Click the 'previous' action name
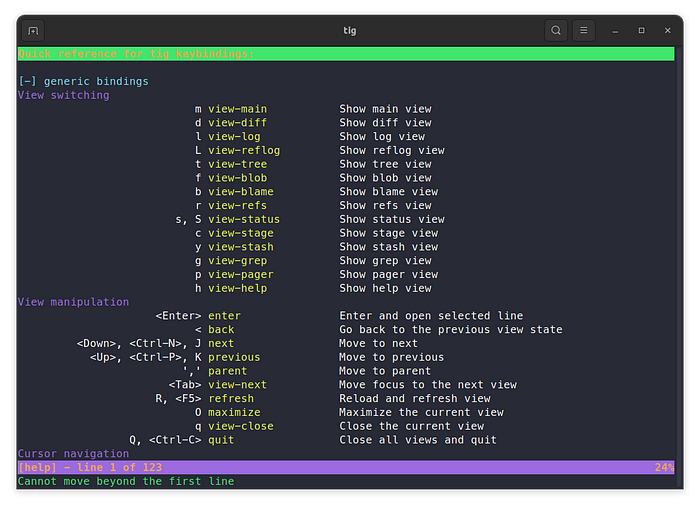Viewport: 700px width, 508px height. tap(234, 357)
